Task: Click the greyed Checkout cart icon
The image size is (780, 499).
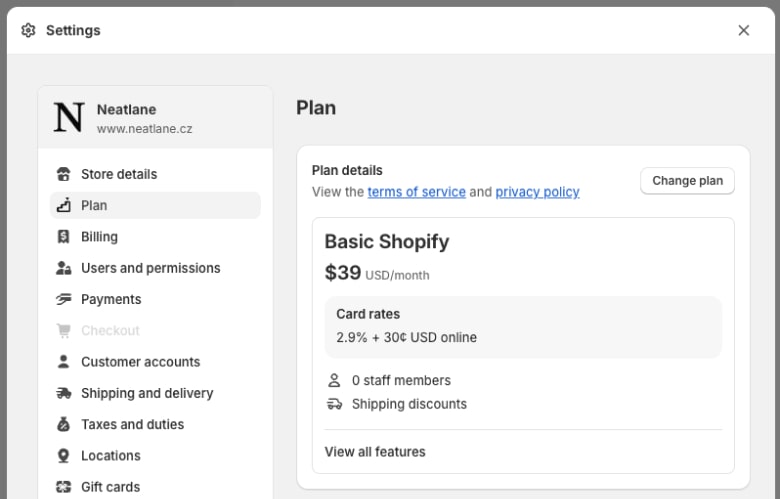Action: coord(63,331)
